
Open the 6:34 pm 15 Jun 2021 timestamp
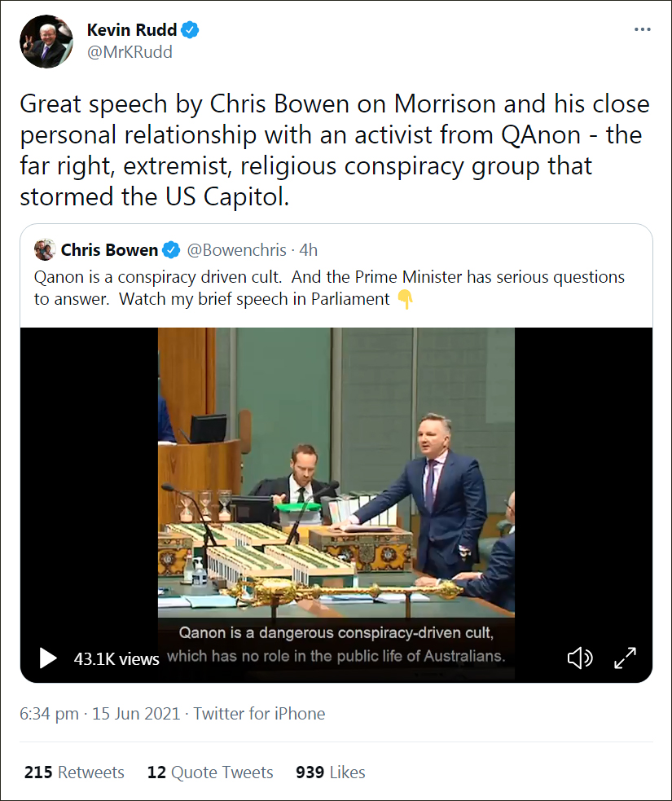pos(100,714)
